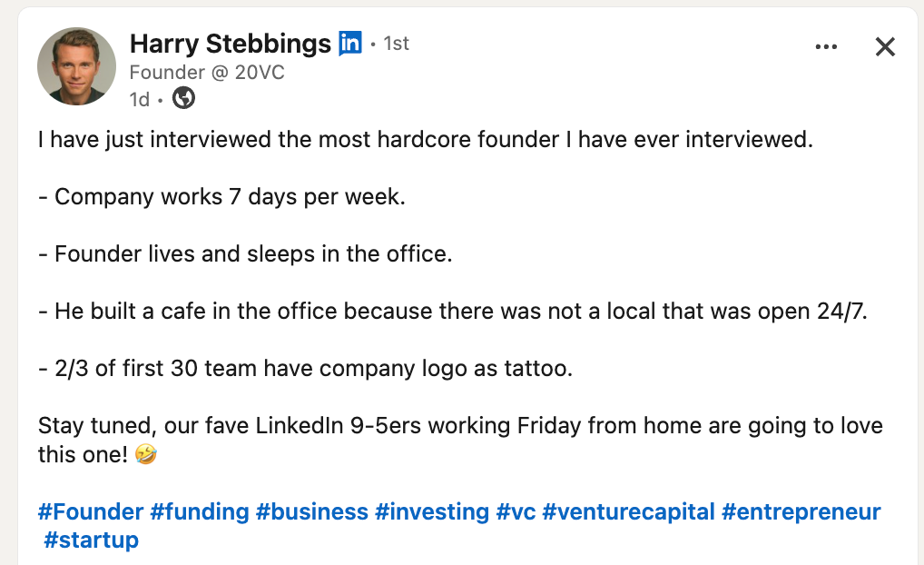
Task: Click the #startup hashtag
Action: tap(92, 540)
